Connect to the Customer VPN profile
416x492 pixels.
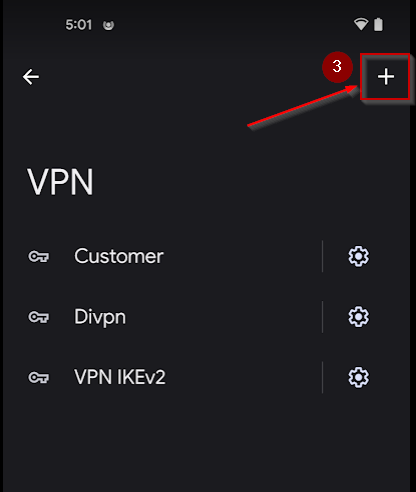119,256
